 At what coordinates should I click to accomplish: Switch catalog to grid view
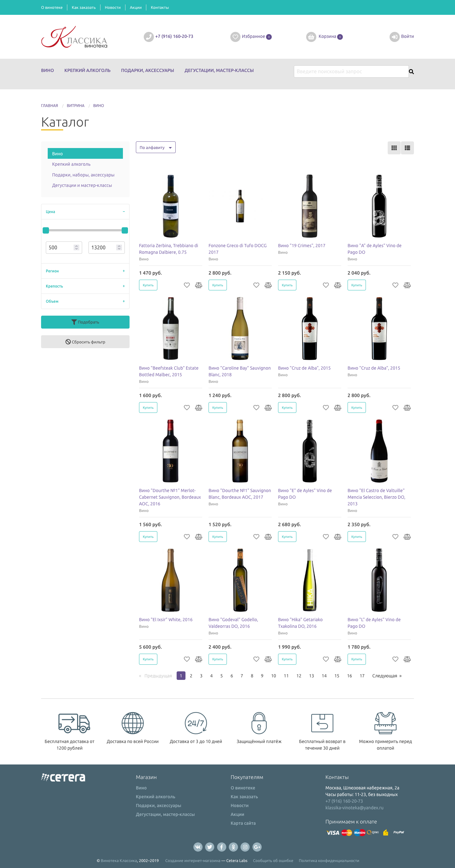[x=394, y=148]
